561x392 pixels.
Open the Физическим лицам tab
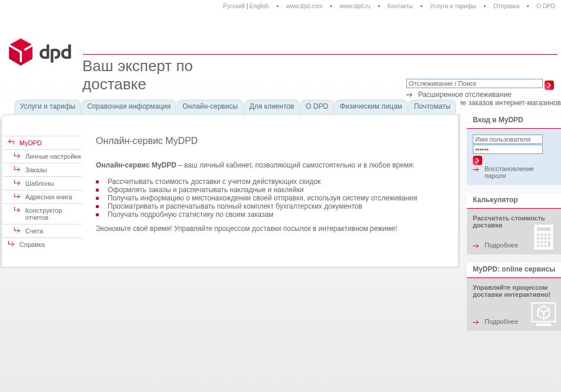click(371, 106)
